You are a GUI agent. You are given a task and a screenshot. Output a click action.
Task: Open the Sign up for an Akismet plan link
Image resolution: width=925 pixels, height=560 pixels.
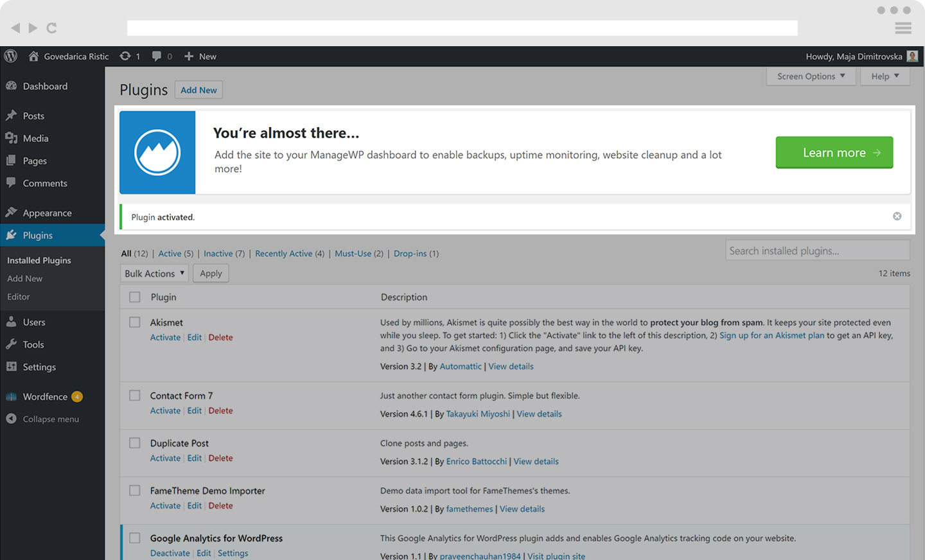coord(771,335)
